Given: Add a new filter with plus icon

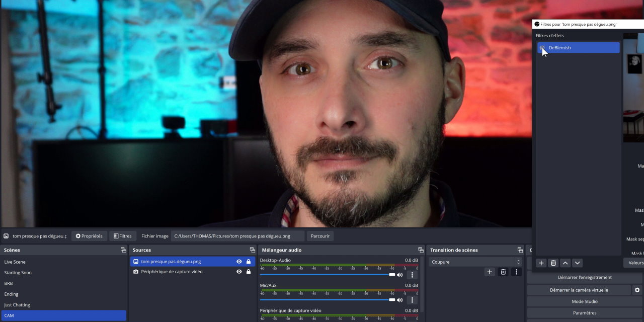Looking at the screenshot, I should tap(541, 263).
